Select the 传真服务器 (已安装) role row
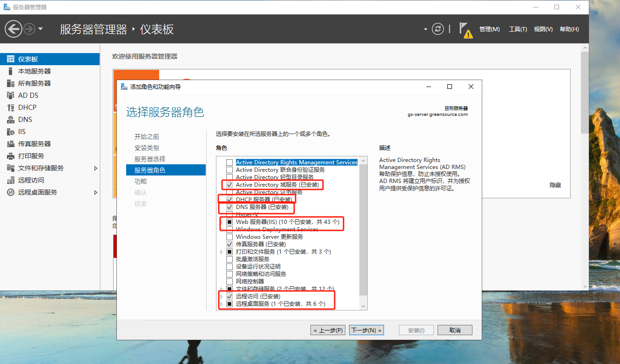620x364 pixels. coord(261,244)
